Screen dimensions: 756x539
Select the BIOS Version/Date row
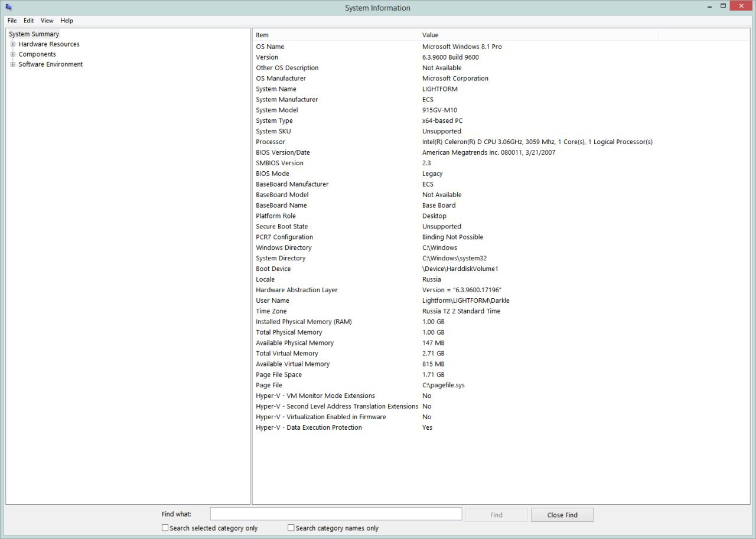(x=283, y=153)
